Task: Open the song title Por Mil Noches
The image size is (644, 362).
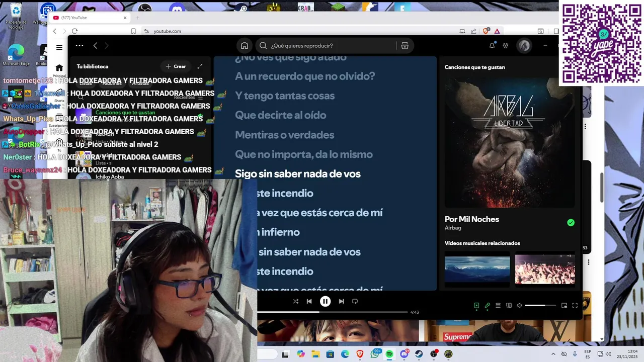Action: 472,219
